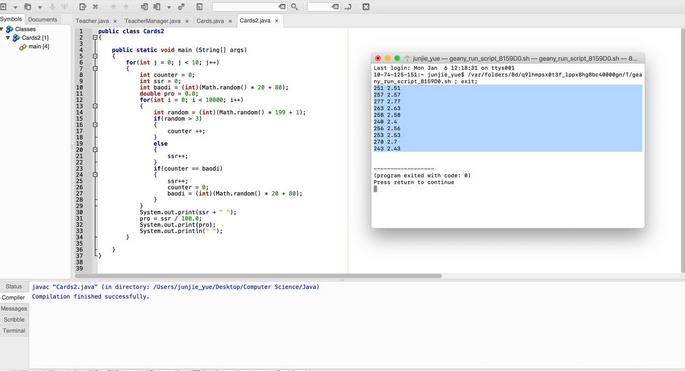The height and width of the screenshot is (371, 685).
Task: Close the current file via toolbar X icon
Action: 95,7
